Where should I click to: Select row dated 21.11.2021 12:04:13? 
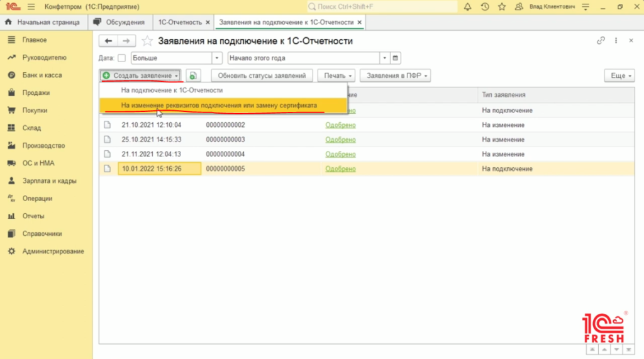367,154
